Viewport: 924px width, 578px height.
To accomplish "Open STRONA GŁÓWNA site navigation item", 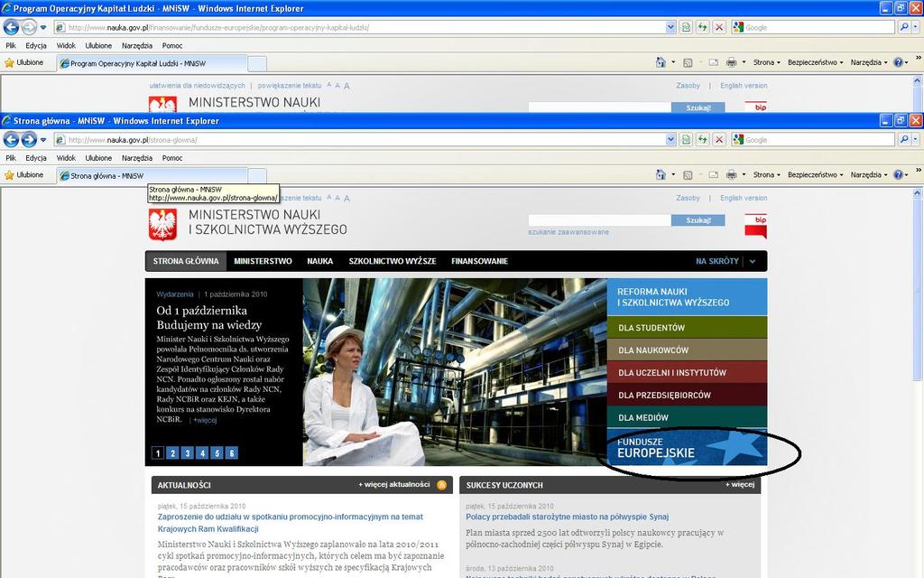I will [x=186, y=261].
